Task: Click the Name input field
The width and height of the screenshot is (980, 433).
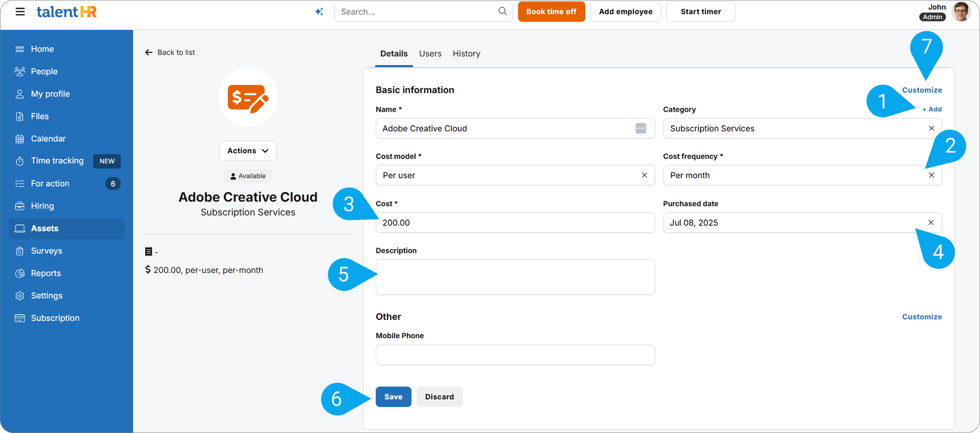Action: (515, 128)
